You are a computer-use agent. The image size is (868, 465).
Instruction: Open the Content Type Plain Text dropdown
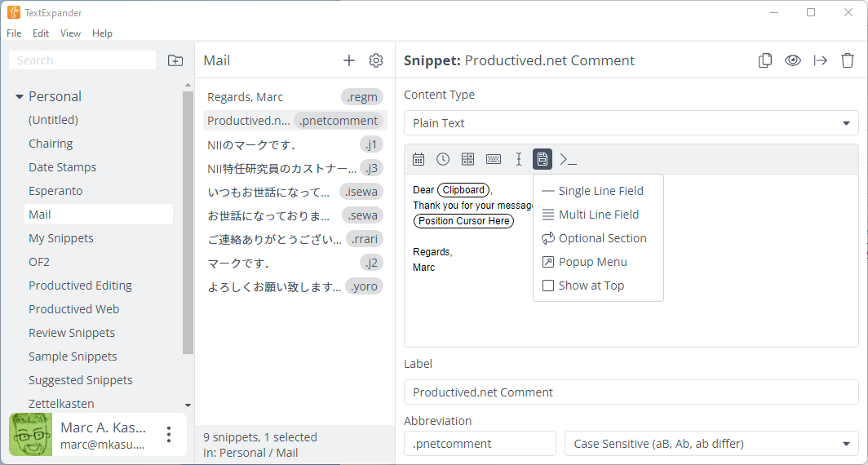click(x=631, y=123)
